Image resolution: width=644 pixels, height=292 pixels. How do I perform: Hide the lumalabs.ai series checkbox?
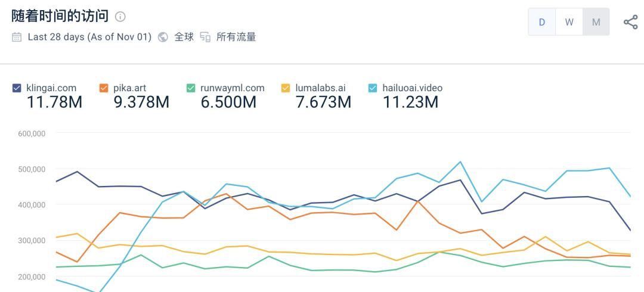pyautogui.click(x=286, y=88)
